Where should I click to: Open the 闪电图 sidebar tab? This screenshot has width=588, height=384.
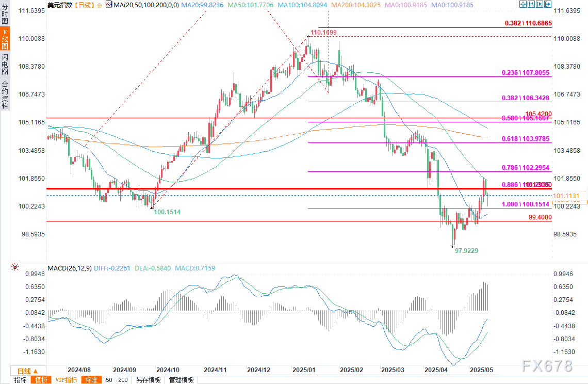pyautogui.click(x=5, y=64)
